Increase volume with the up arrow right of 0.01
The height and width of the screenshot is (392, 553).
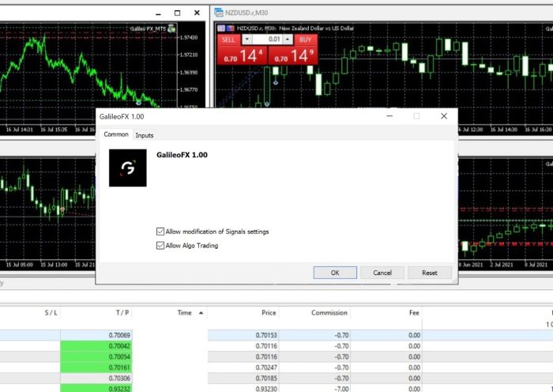pyautogui.click(x=288, y=40)
